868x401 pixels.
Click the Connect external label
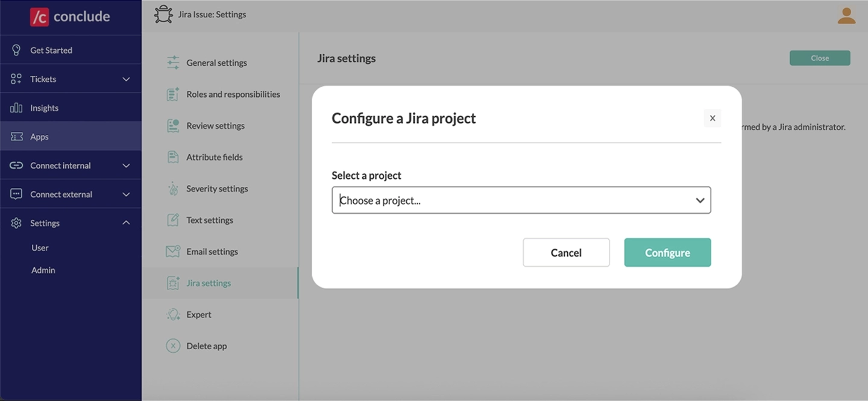61,194
